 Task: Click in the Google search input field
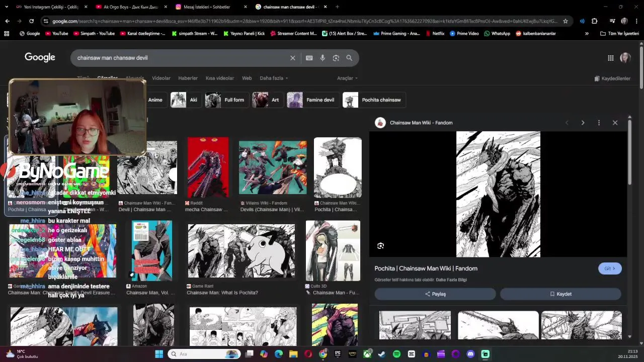click(181, 58)
